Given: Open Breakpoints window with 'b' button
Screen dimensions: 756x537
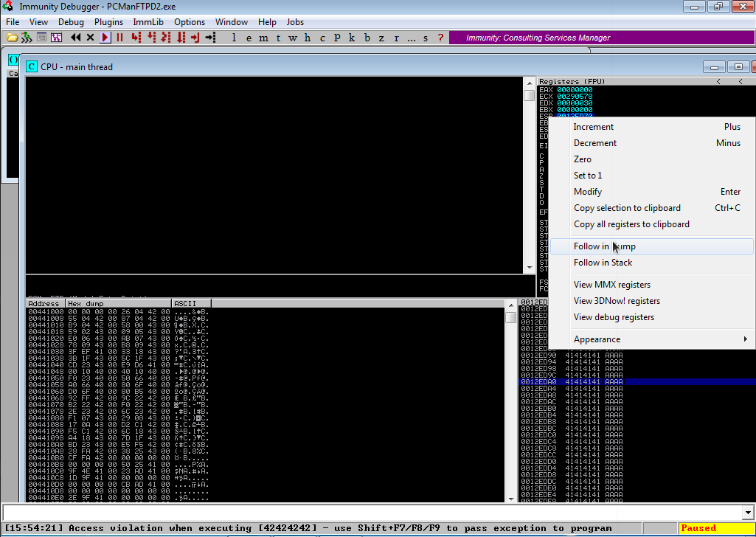Looking at the screenshot, I should (367, 38).
